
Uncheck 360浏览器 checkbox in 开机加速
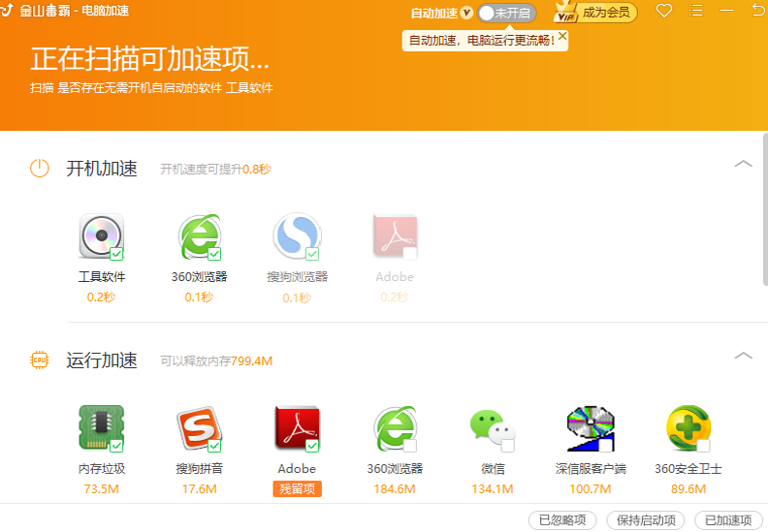(214, 254)
